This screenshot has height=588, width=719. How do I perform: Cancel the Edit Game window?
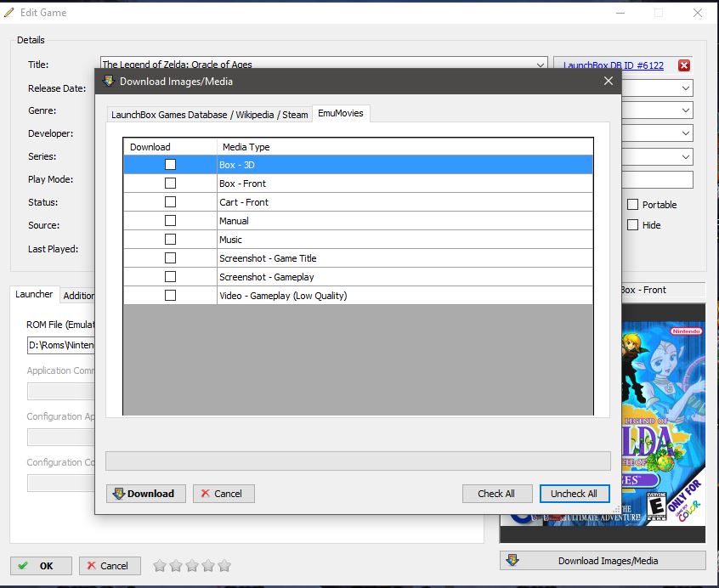click(x=110, y=566)
